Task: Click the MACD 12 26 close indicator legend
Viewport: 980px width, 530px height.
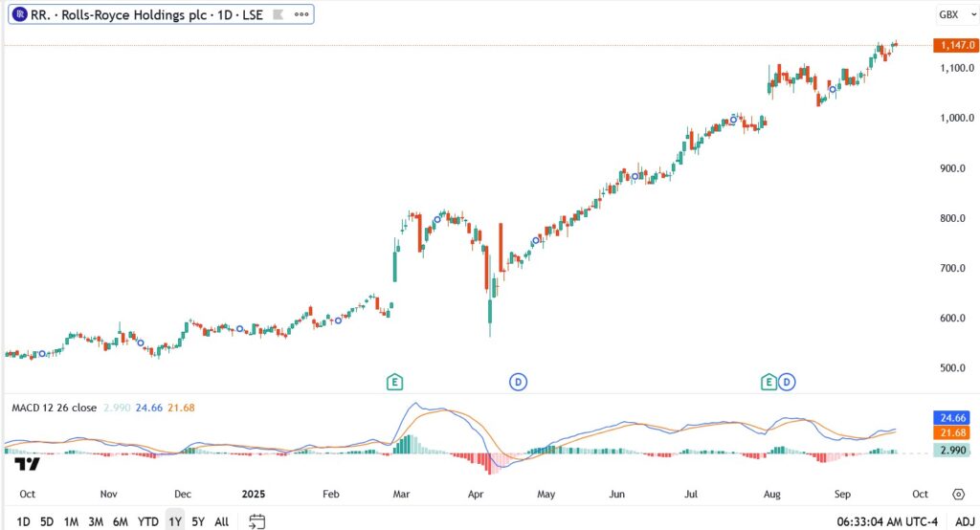Action: click(55, 408)
